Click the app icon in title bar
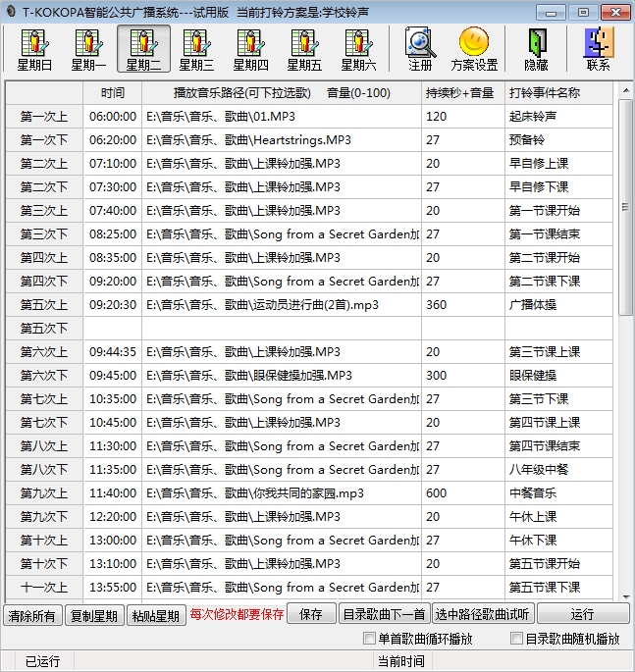This screenshot has width=635, height=672. pyautogui.click(x=11, y=12)
